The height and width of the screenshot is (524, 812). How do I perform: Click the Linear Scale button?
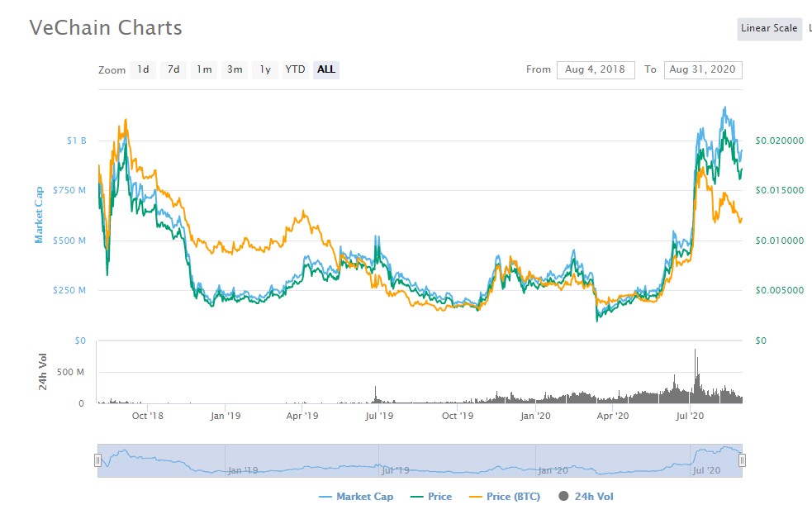coord(768,28)
